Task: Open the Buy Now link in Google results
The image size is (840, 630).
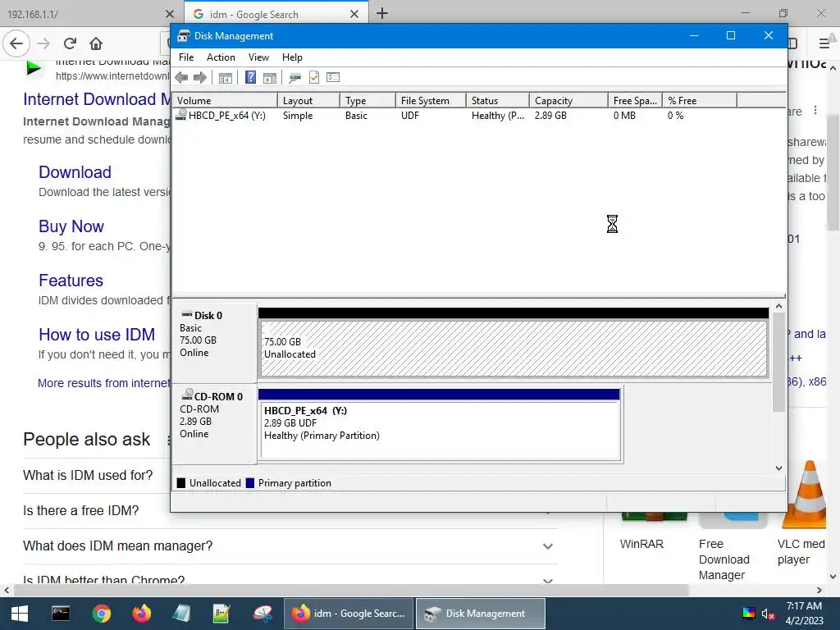Action: pos(71,226)
